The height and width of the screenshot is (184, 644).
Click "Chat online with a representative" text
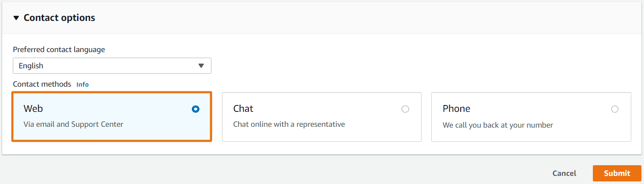[289, 125]
